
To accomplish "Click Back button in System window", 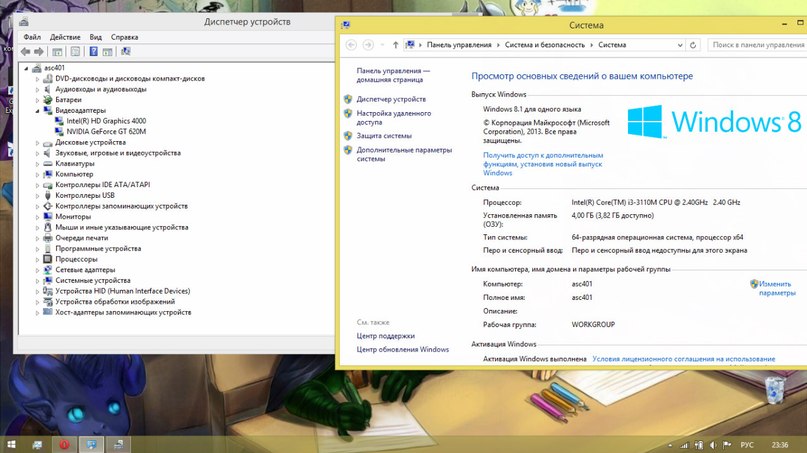I will tap(351, 45).
